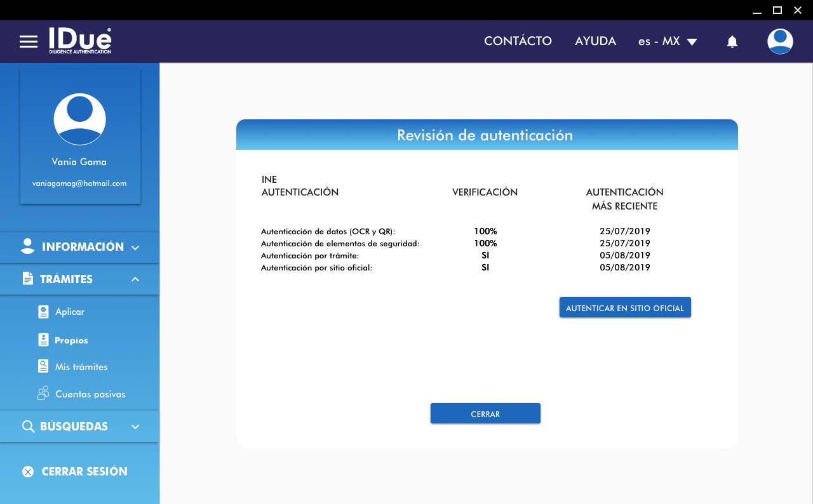Click the notification bell icon

[732, 42]
